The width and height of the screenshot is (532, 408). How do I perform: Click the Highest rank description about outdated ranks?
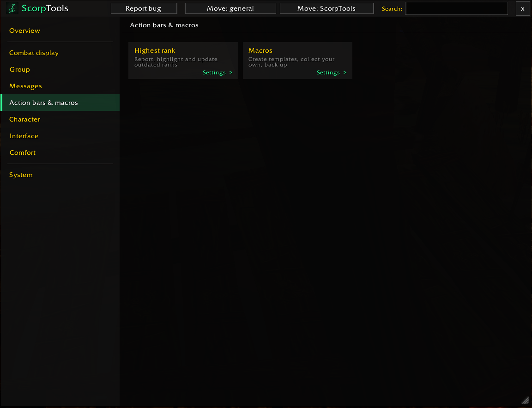(176, 62)
